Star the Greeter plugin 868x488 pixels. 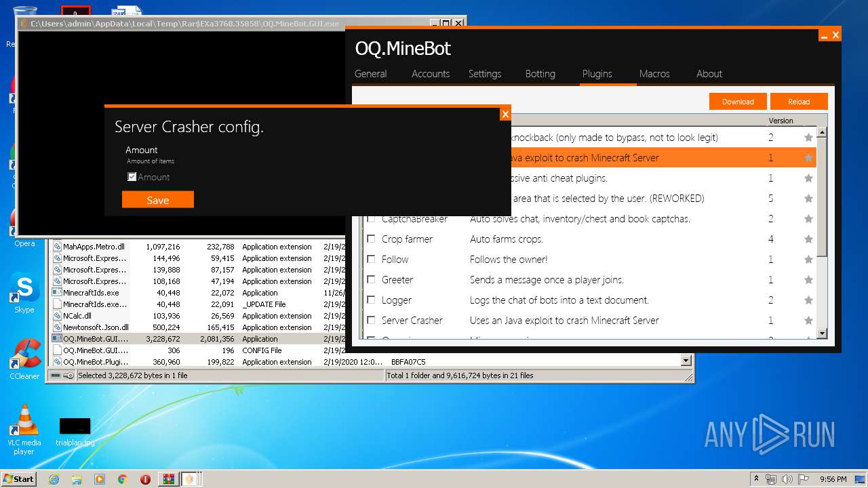[808, 280]
